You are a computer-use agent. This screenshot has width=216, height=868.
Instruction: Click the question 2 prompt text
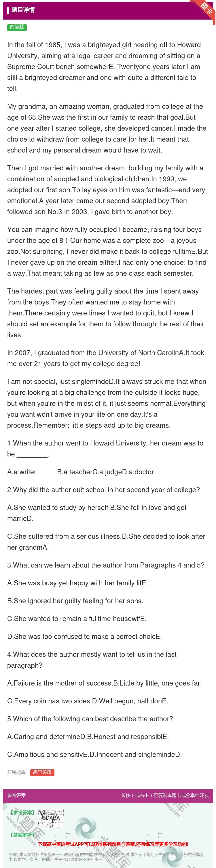103,490
